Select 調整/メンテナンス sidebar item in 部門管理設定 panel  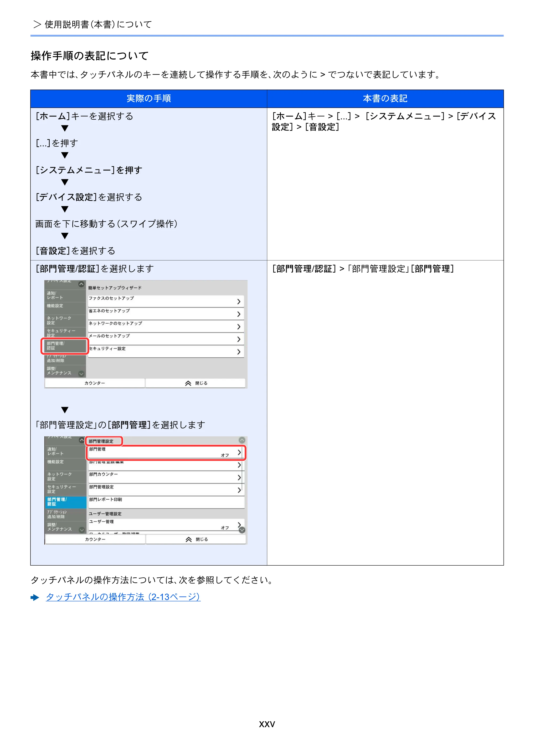click(66, 527)
